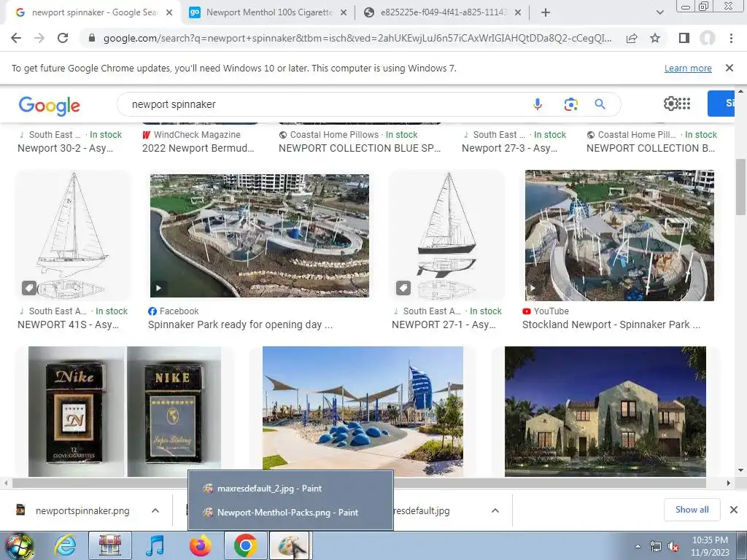Open the Nike clove cigarettes image
The height and width of the screenshot is (560, 747).
pos(125,411)
